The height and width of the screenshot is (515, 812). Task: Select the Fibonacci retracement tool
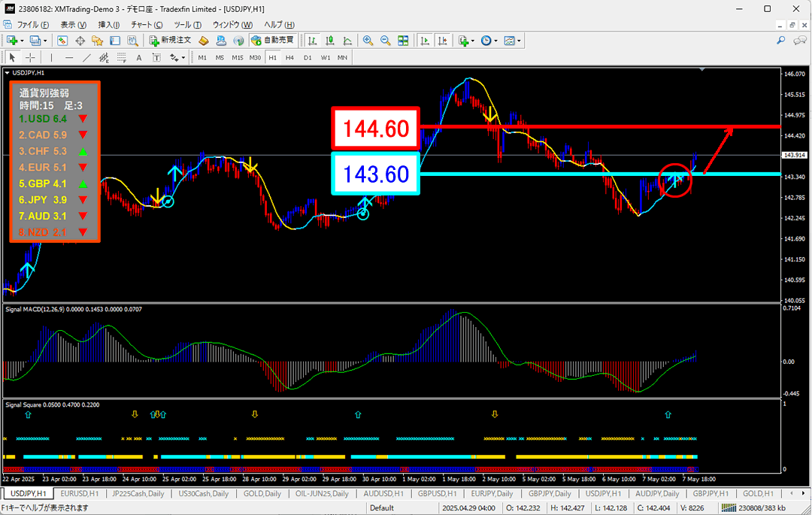point(121,57)
